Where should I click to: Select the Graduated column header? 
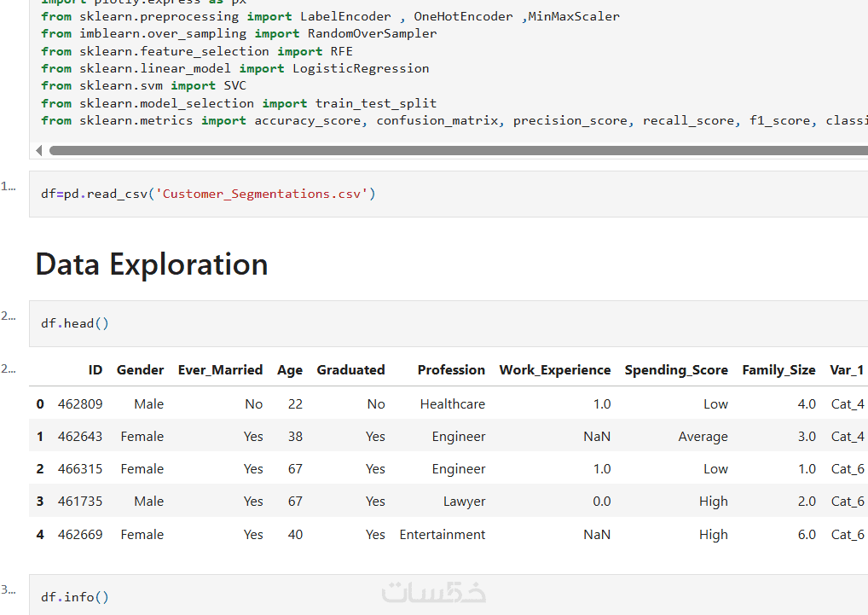350,370
